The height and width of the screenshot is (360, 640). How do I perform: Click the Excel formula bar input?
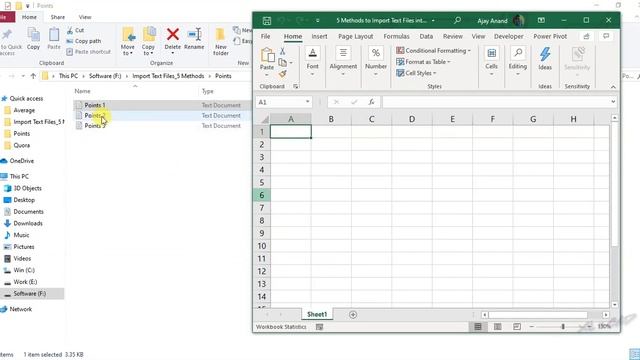pyautogui.click(x=496, y=102)
